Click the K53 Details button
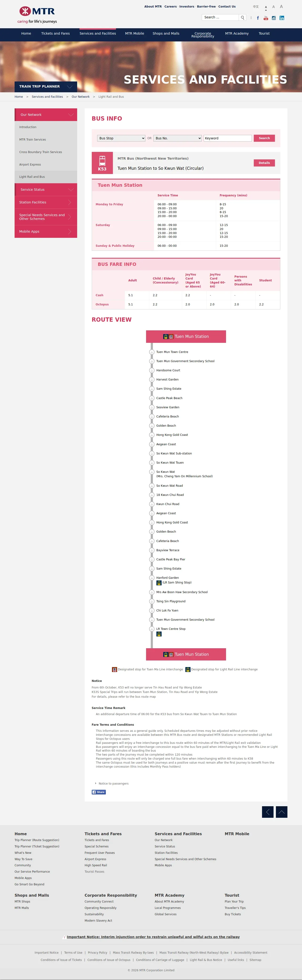 [x=264, y=163]
